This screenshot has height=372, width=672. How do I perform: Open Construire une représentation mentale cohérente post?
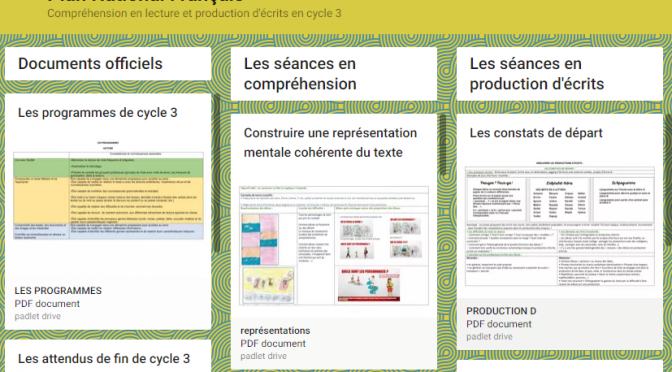click(330, 143)
